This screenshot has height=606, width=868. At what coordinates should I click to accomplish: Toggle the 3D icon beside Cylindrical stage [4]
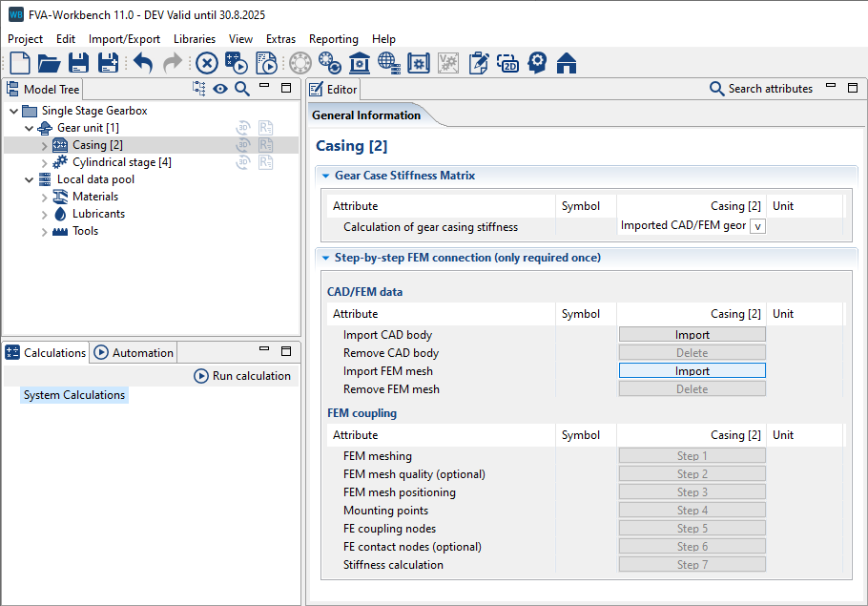point(243,162)
